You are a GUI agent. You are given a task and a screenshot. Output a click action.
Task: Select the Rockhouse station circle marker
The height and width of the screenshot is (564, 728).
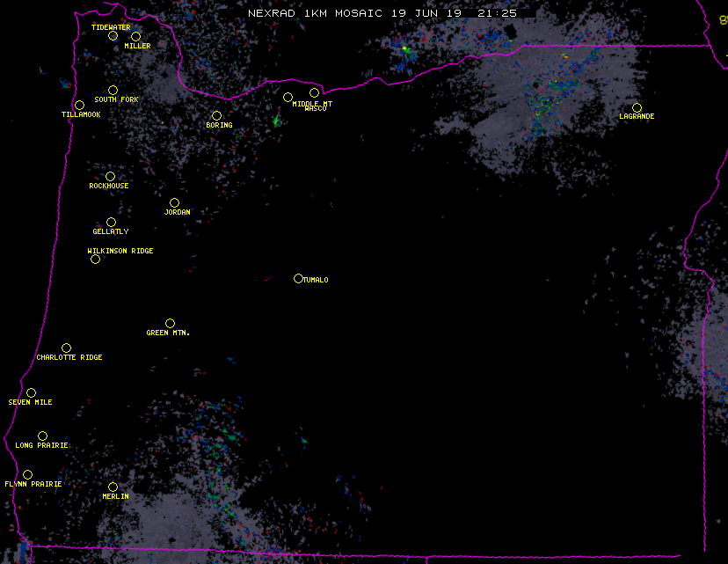(110, 176)
